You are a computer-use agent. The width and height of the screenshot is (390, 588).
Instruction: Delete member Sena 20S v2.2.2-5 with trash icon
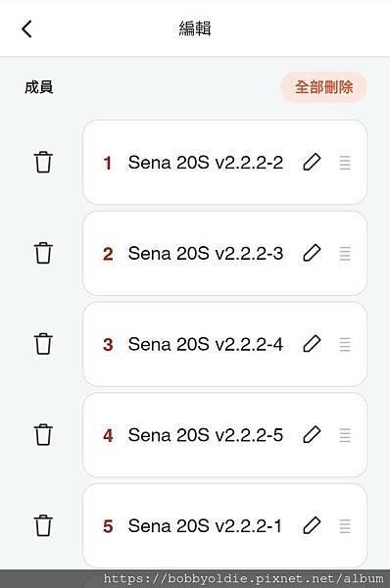coord(43,435)
